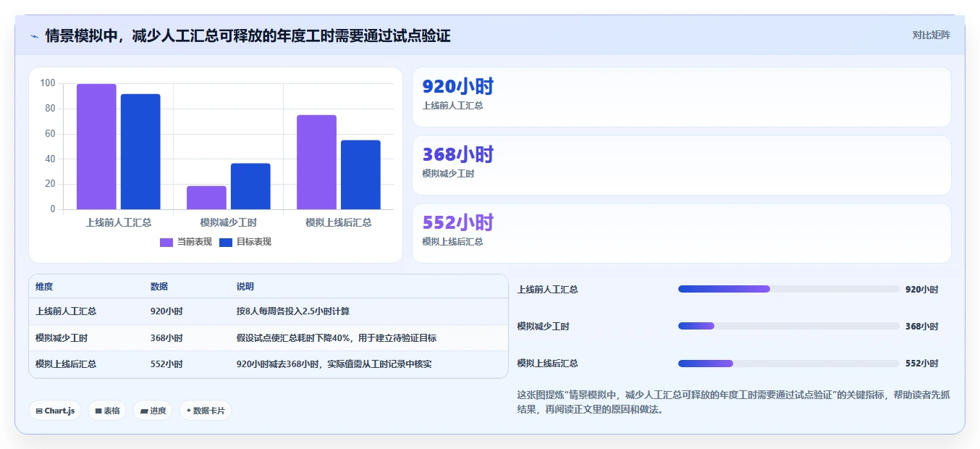Click the 上线前人工汇总 progress bar
Screen dimensions: 980x449
tap(789, 289)
